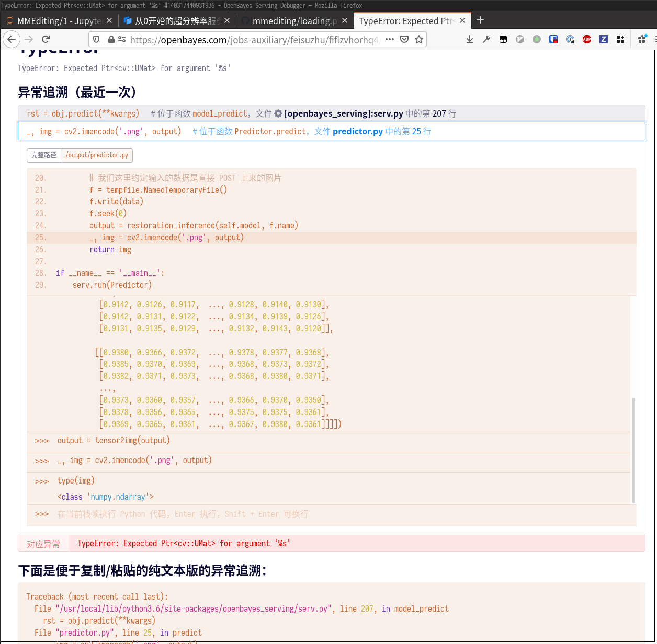This screenshot has height=644, width=657.
Task: Open the Save to Pocket icon
Action: click(x=404, y=39)
